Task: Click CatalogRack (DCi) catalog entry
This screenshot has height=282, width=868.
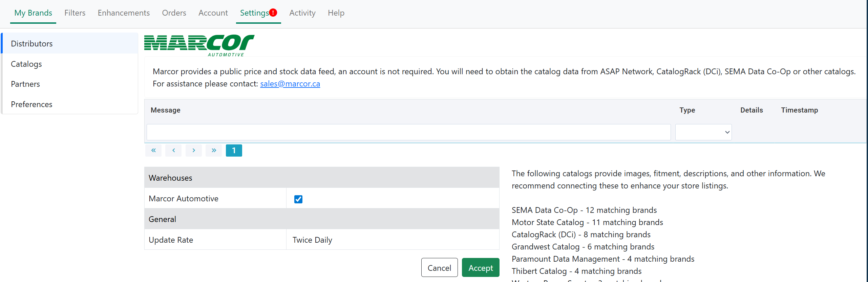Action: 581,235
